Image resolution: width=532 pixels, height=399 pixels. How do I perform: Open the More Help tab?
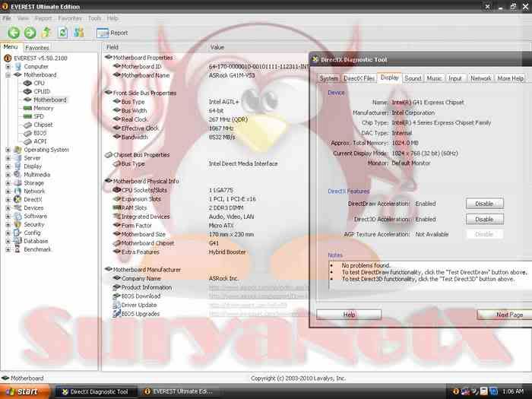(510, 78)
